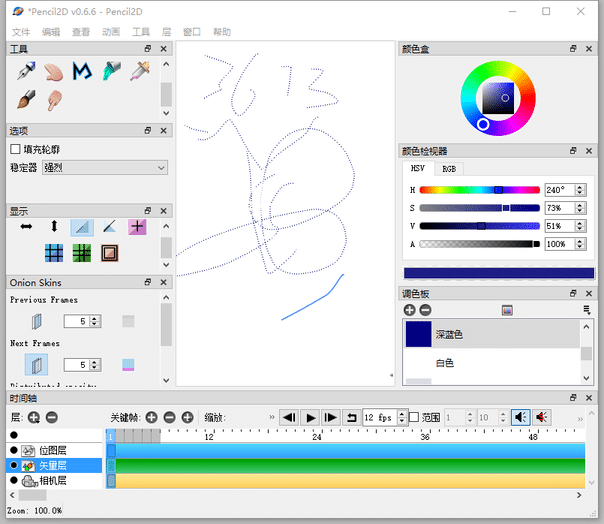Select the 位图层 layer
Viewport: 604px width, 524px height.
pos(53,450)
